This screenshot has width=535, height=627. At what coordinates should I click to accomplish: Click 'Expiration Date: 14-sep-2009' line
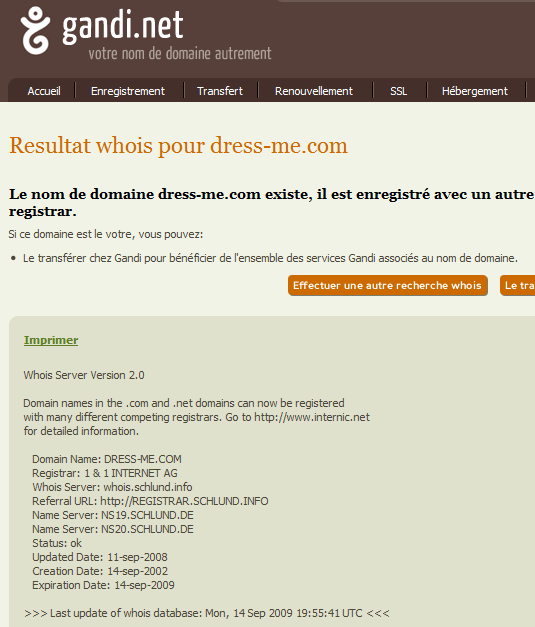103,585
